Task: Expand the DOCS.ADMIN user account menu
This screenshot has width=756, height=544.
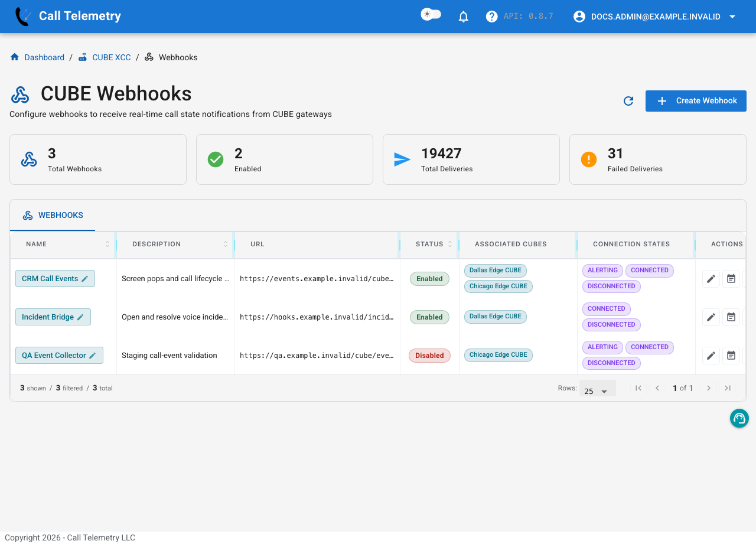Action: (654, 17)
